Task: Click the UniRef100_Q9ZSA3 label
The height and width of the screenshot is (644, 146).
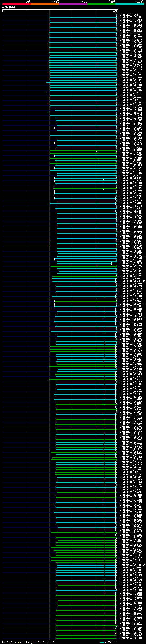Action: (x=131, y=284)
